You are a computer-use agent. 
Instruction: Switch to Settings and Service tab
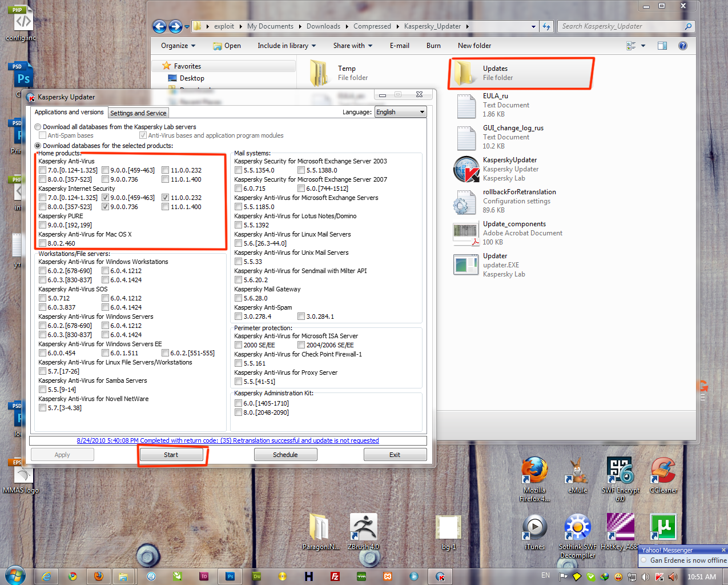click(x=138, y=113)
